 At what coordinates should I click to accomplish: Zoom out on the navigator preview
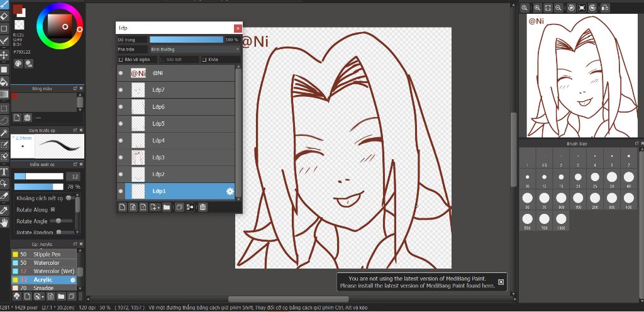[558, 8]
